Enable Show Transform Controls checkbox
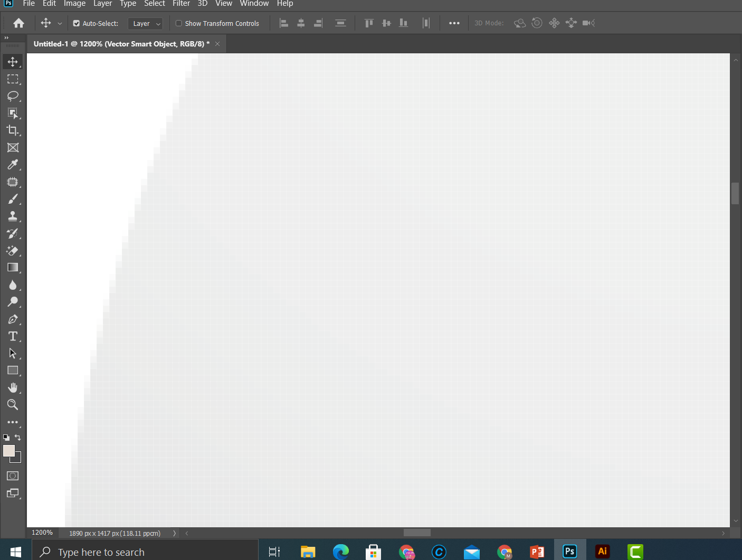742x560 pixels. [x=179, y=23]
